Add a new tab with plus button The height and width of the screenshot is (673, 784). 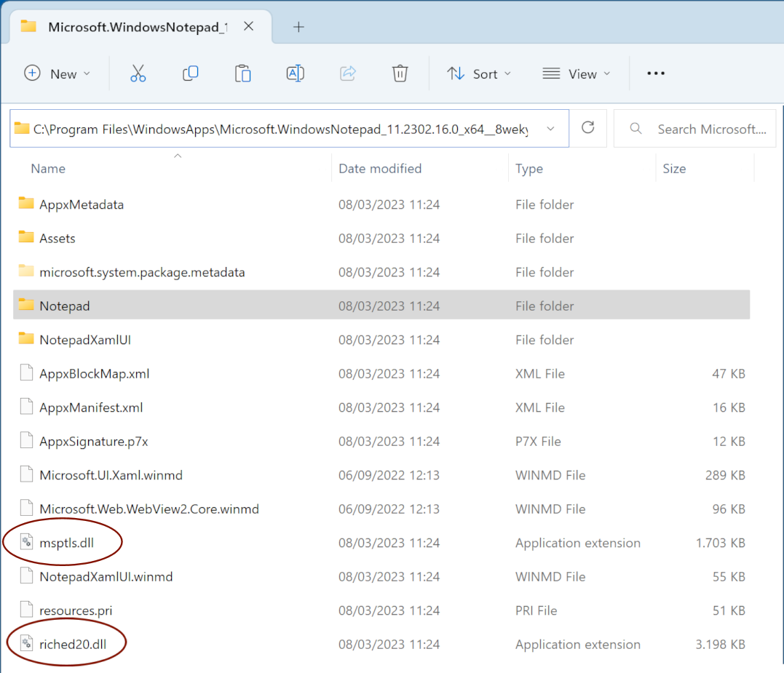click(x=298, y=27)
